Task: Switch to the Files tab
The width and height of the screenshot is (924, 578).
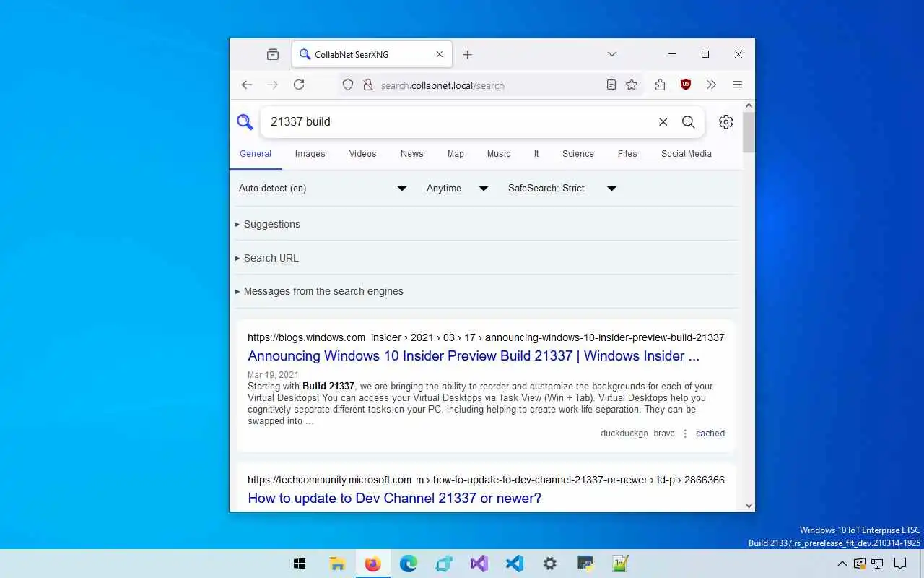Action: pyautogui.click(x=627, y=154)
